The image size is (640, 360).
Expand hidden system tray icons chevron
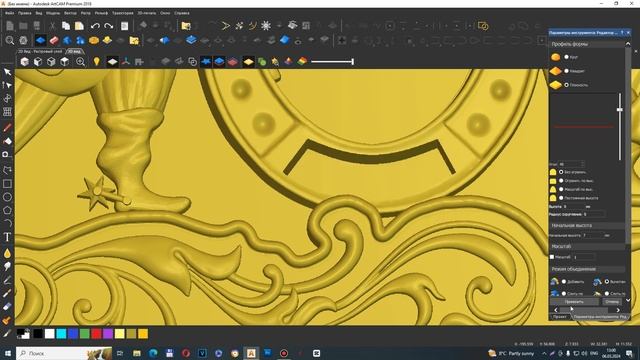pyautogui.click(x=544, y=353)
